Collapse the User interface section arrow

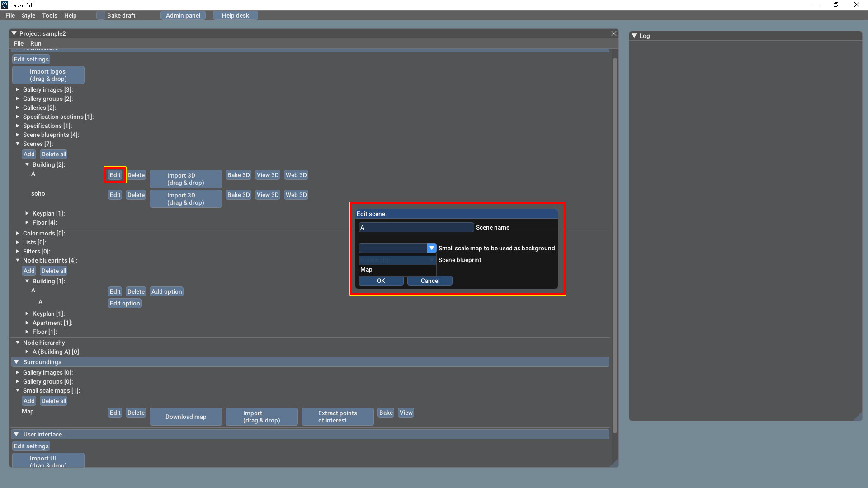(x=16, y=434)
